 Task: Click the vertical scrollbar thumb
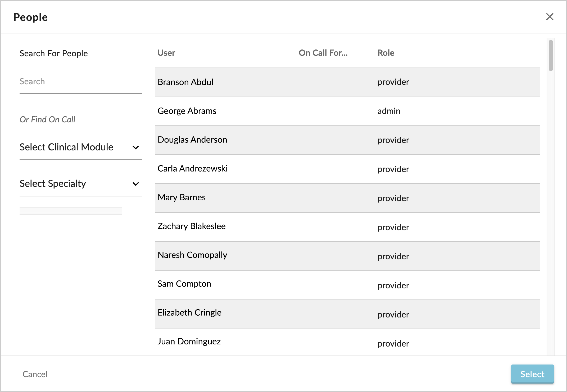551,56
